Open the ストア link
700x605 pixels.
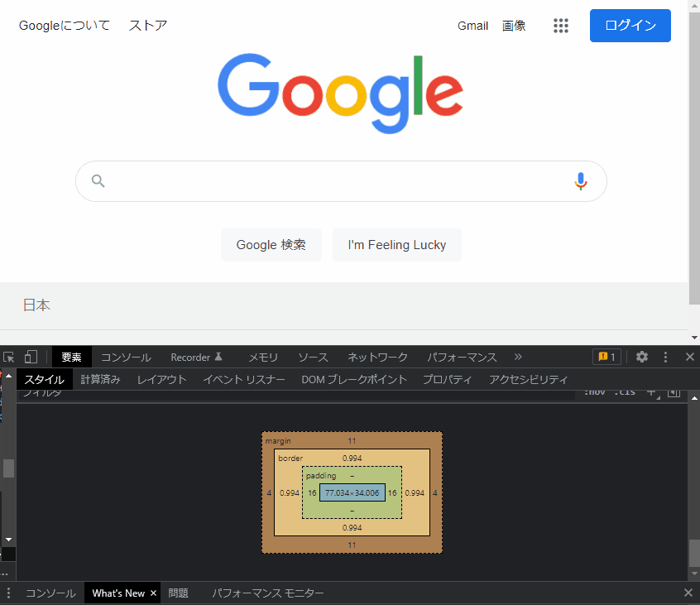pyautogui.click(x=148, y=26)
